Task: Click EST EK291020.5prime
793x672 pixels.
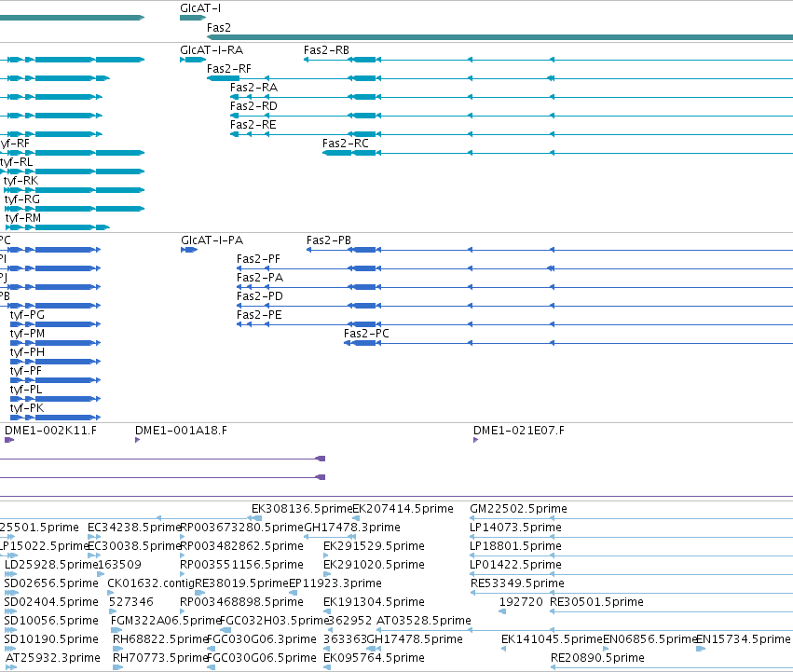Action: [x=374, y=565]
